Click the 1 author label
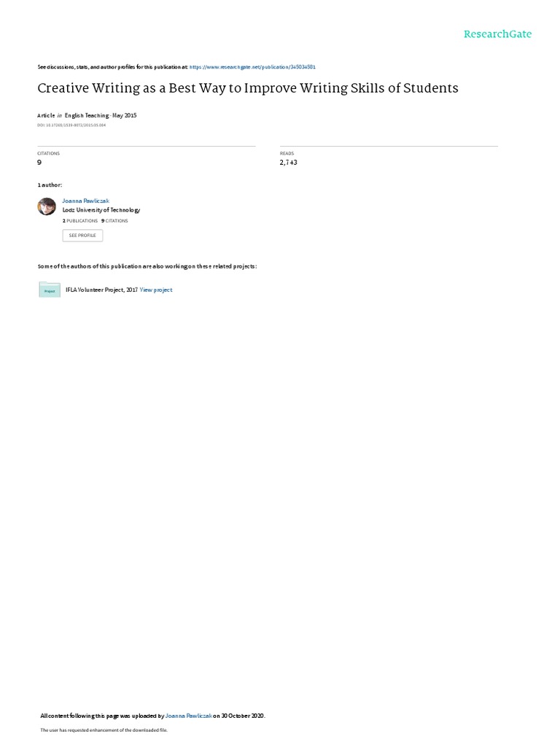The width and height of the screenshot is (560, 747). [50, 185]
